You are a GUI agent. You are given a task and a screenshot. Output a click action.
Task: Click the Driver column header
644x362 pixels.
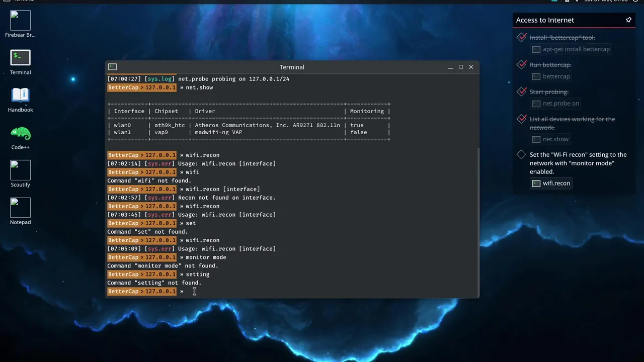(x=205, y=112)
